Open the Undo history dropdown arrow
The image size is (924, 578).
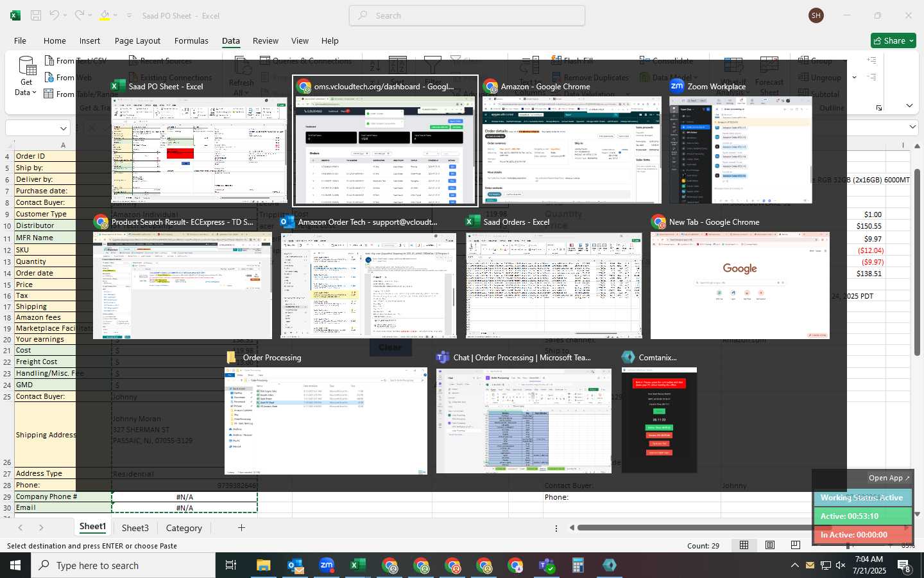pos(65,15)
